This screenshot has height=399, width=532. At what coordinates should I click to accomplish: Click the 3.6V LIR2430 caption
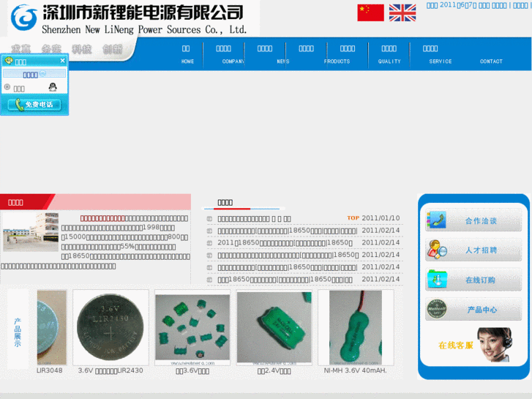110,370
